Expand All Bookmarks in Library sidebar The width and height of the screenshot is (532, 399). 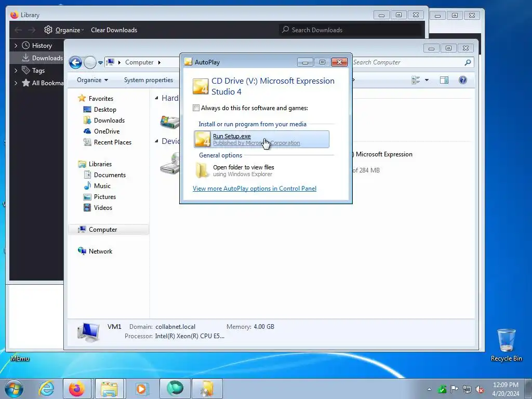coord(16,83)
